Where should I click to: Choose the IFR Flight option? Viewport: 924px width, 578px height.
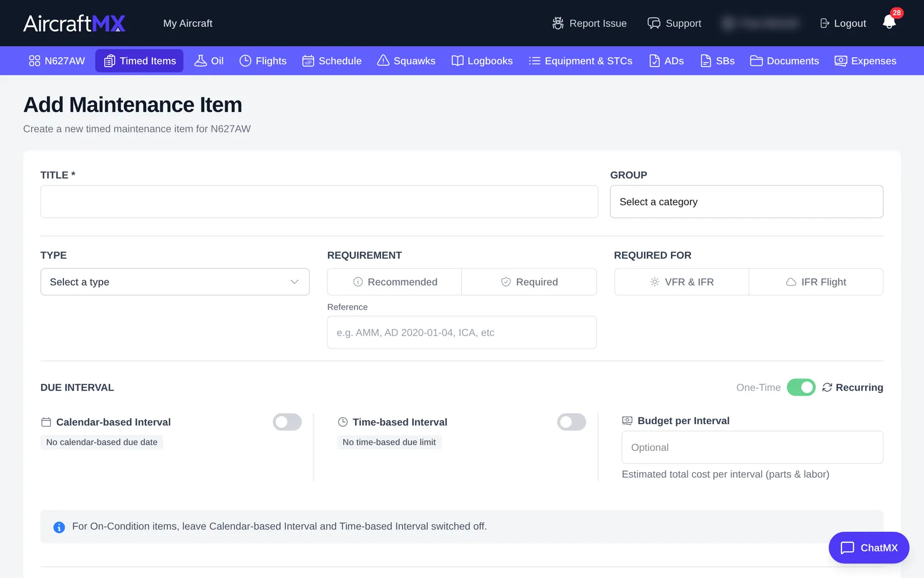(x=816, y=282)
